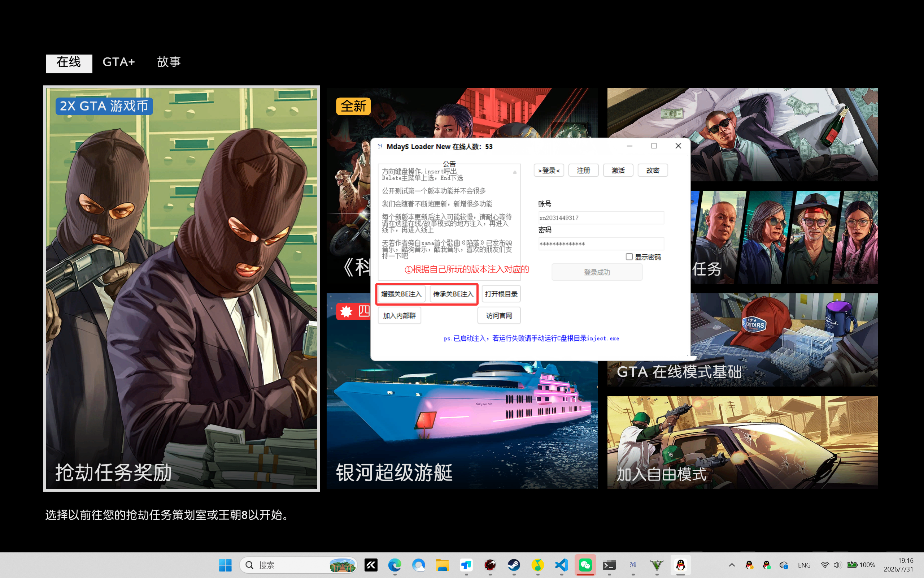The width and height of the screenshot is (924, 578).
Task: Open WeChat from the taskbar
Action: point(585,565)
